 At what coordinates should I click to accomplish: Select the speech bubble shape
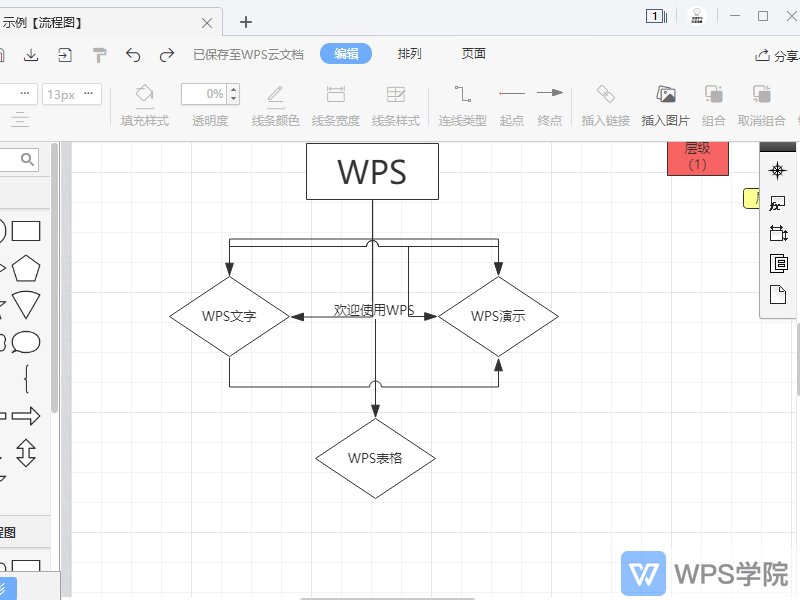(x=26, y=342)
